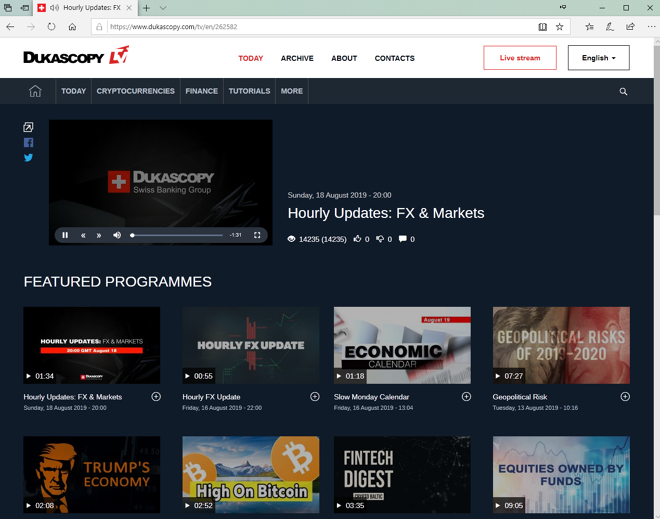
Task: Open the English language dropdown
Action: 598,58
